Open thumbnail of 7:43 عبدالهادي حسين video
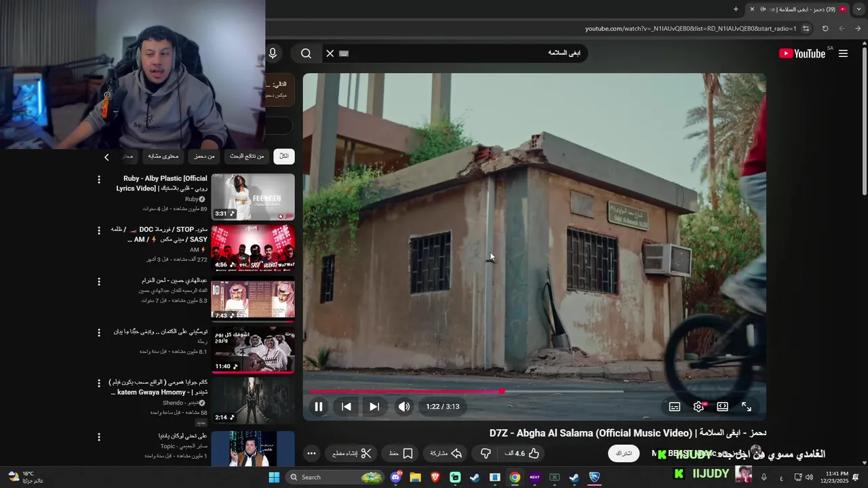Viewport: 868px width, 488px height. 253,299
